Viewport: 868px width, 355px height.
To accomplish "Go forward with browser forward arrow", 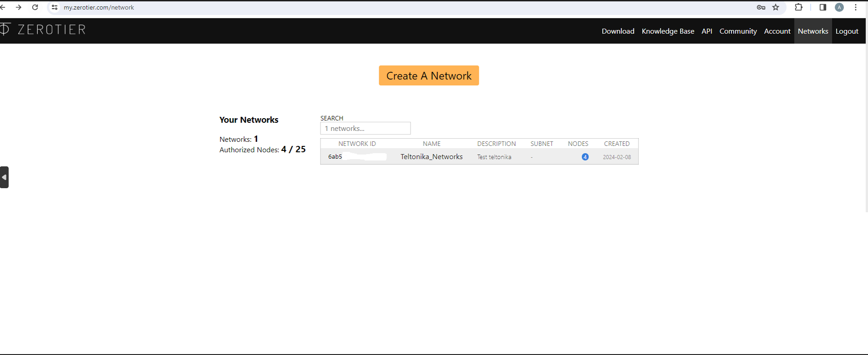I will point(19,7).
